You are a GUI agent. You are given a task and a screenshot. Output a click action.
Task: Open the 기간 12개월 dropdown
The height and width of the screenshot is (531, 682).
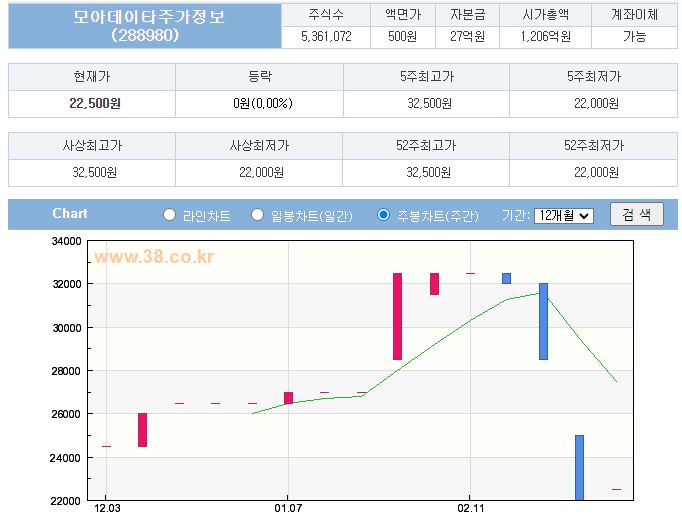click(564, 216)
